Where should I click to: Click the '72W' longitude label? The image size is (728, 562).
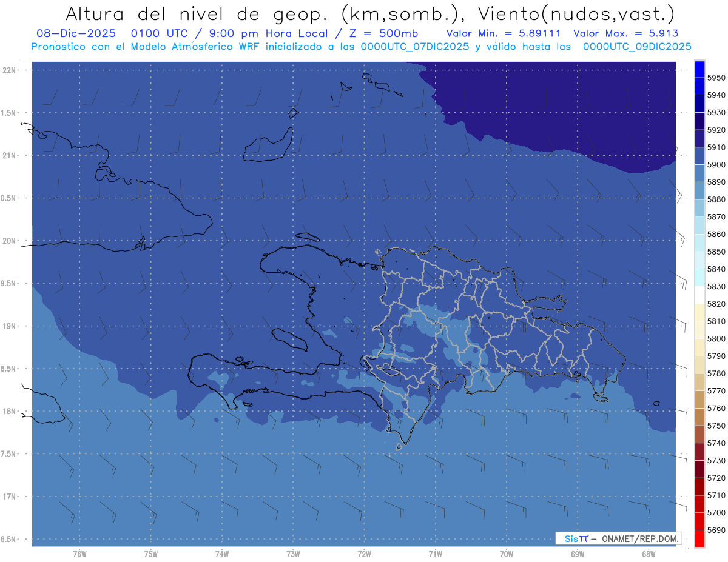point(364,554)
